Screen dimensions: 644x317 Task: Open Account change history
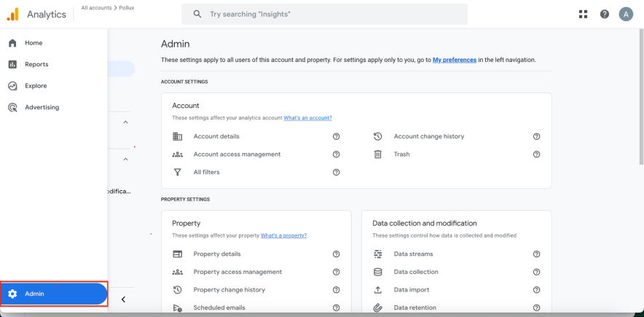tap(429, 136)
